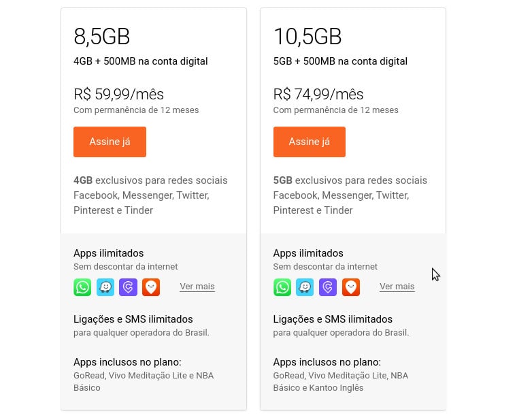Click orange app icon in 10,5GB plan

(x=351, y=287)
